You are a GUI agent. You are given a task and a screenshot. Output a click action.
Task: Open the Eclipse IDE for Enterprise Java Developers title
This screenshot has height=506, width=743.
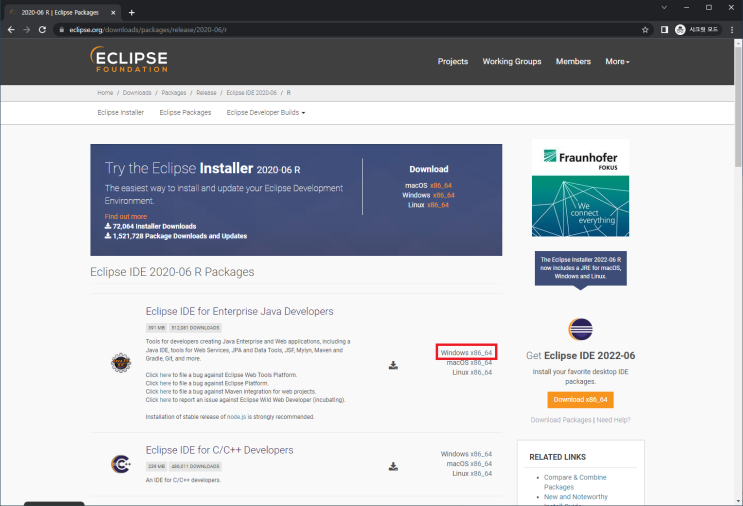coord(239,311)
